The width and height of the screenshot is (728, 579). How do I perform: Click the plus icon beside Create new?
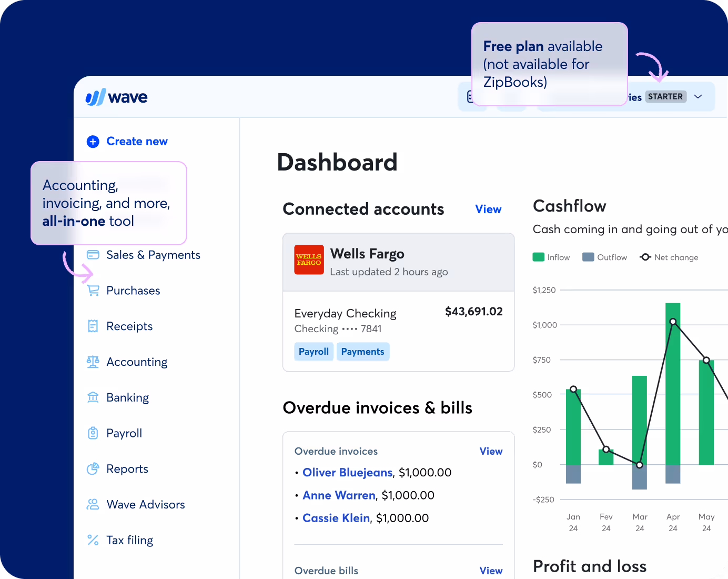point(93,142)
